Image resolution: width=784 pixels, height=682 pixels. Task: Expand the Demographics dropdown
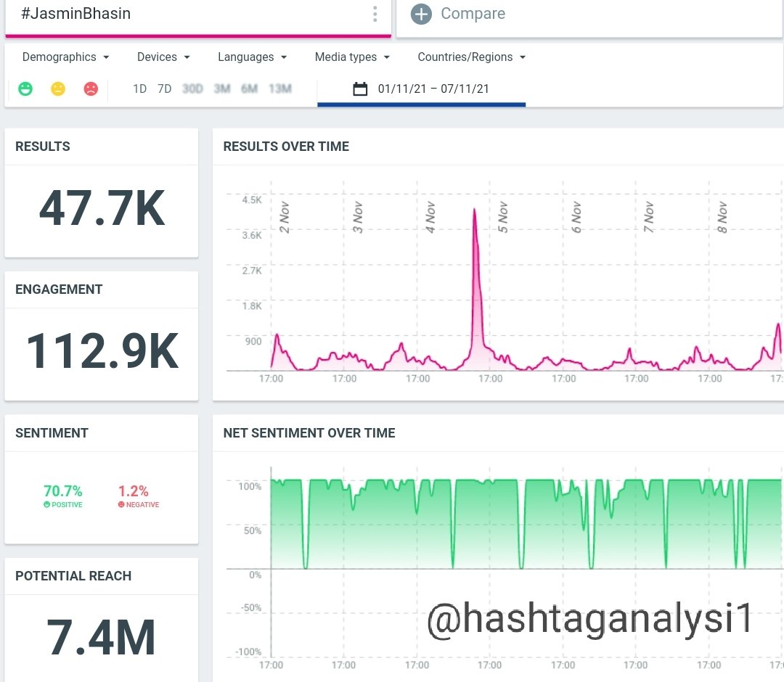[x=65, y=57]
